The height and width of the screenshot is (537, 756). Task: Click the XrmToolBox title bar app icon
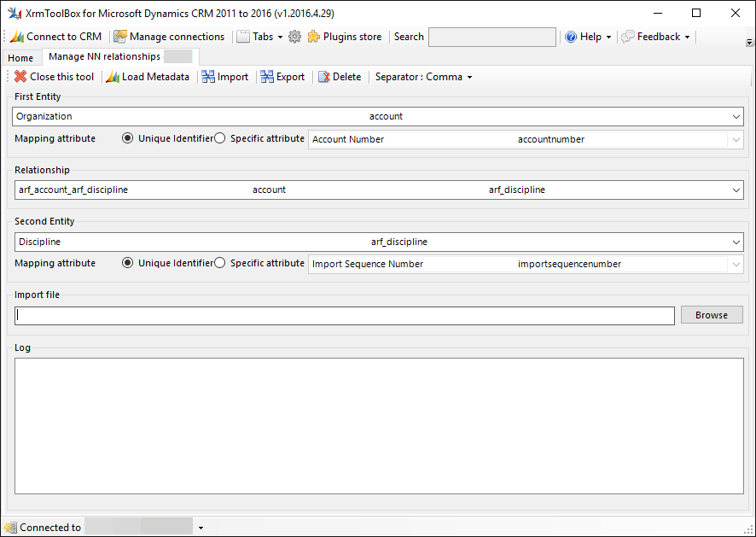point(15,13)
